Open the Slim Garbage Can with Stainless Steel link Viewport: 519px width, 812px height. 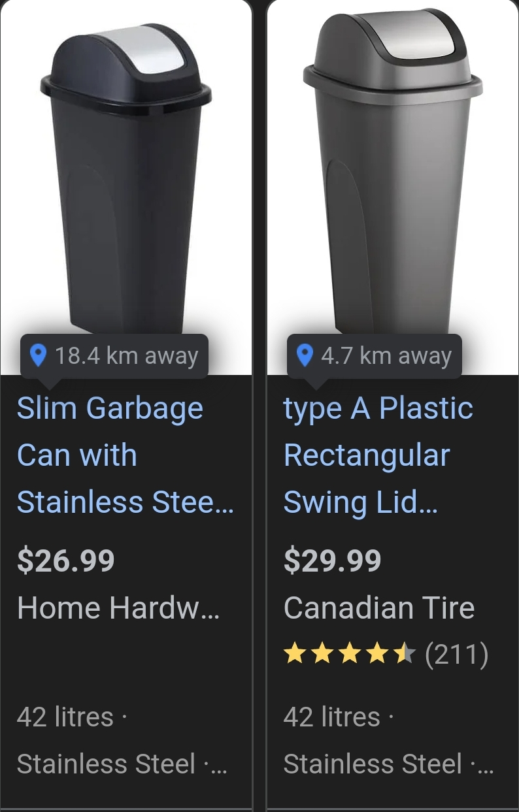tap(124, 455)
